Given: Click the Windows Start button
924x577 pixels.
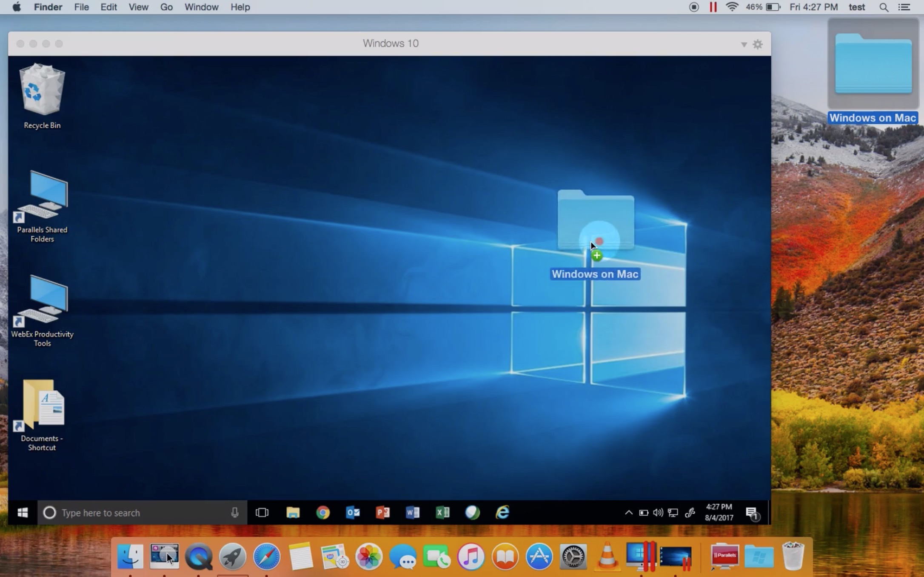Looking at the screenshot, I should pyautogui.click(x=23, y=512).
